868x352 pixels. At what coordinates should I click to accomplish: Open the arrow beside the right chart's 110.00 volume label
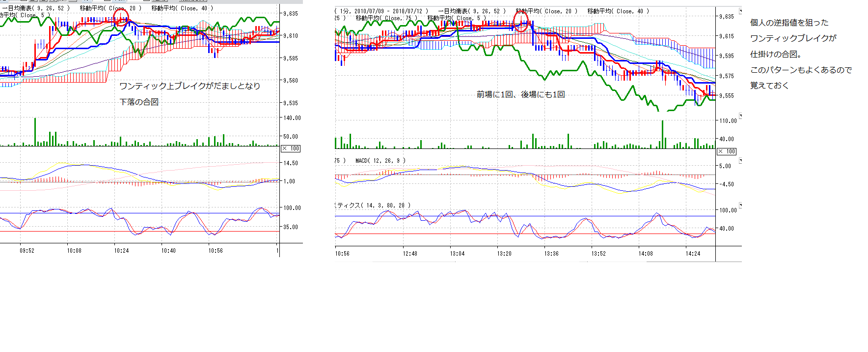(x=740, y=116)
